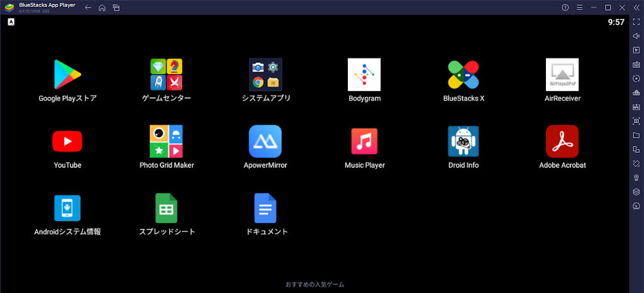Open the システムアプリ system apps folder
This screenshot has width=644, height=293.
[x=266, y=74]
